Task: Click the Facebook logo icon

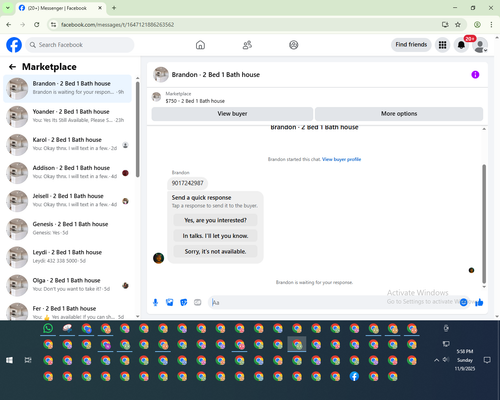Action: point(14,45)
